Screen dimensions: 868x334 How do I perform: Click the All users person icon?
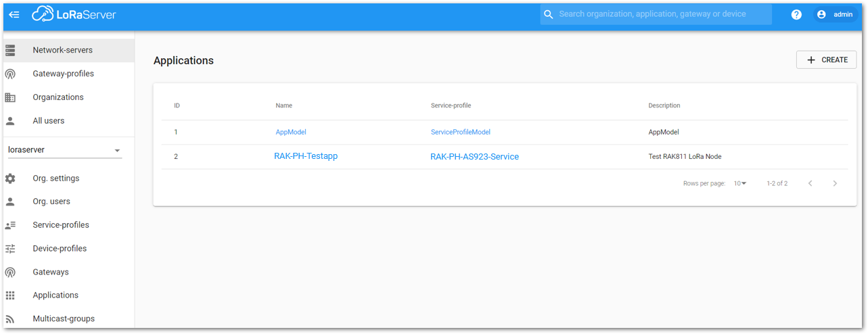click(10, 121)
